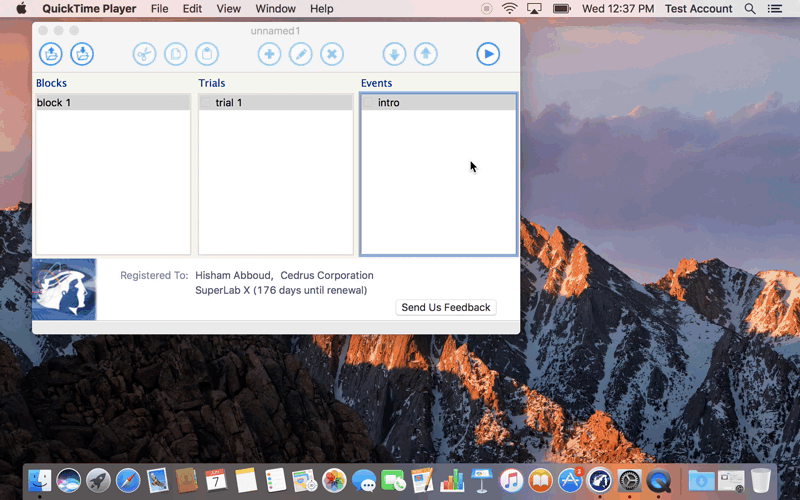
Task: Click the Send Us Feedback button
Action: click(x=446, y=307)
